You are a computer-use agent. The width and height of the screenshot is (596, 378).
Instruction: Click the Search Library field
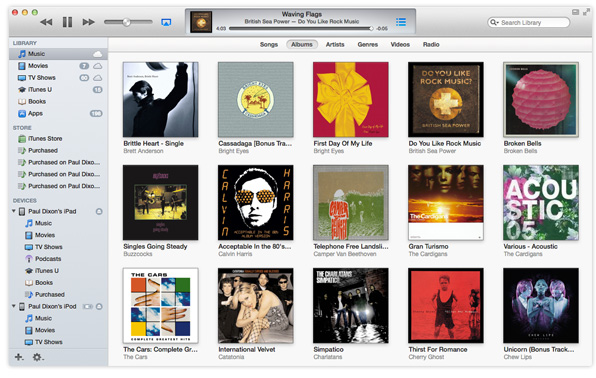(x=528, y=22)
